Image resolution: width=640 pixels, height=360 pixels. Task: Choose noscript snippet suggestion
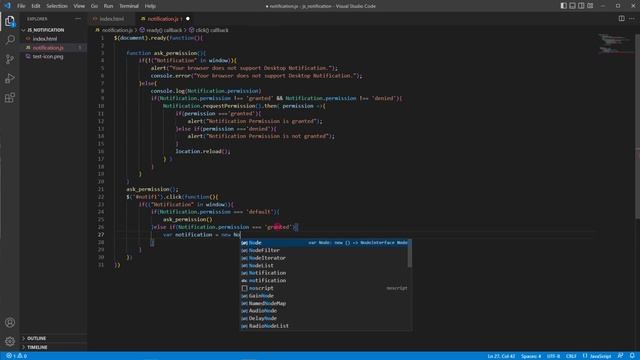click(x=325, y=288)
